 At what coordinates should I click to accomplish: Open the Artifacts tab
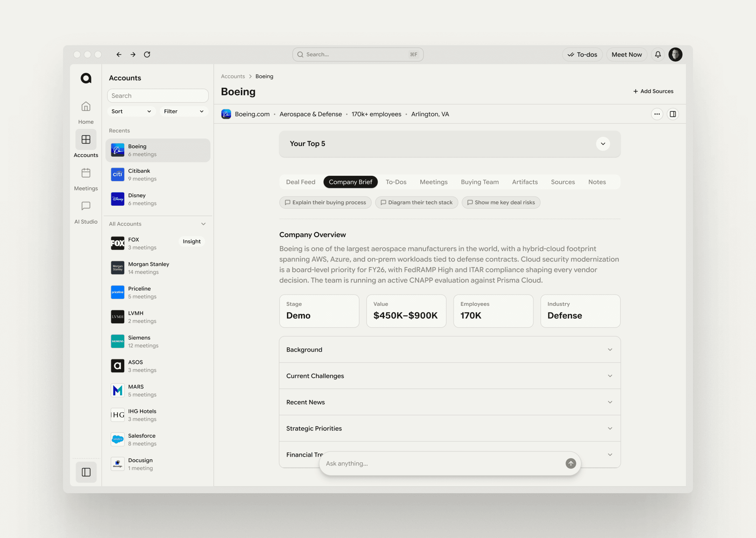(x=525, y=182)
